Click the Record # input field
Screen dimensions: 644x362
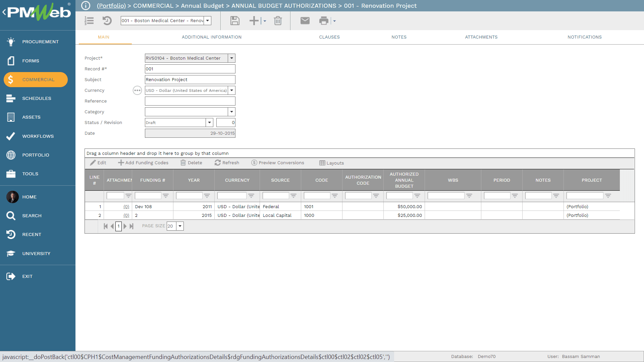coord(190,69)
